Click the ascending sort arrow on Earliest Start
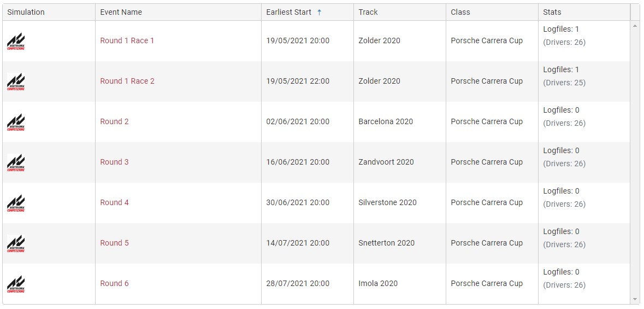 (x=320, y=12)
